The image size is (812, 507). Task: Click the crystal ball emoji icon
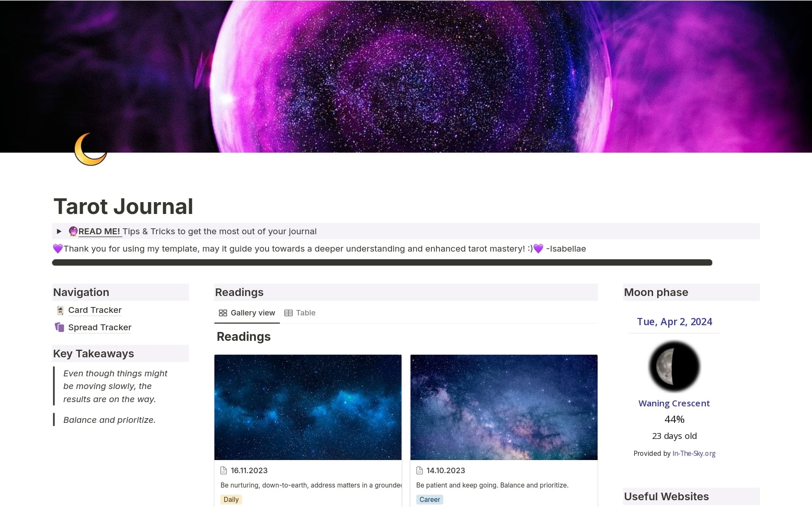(73, 231)
